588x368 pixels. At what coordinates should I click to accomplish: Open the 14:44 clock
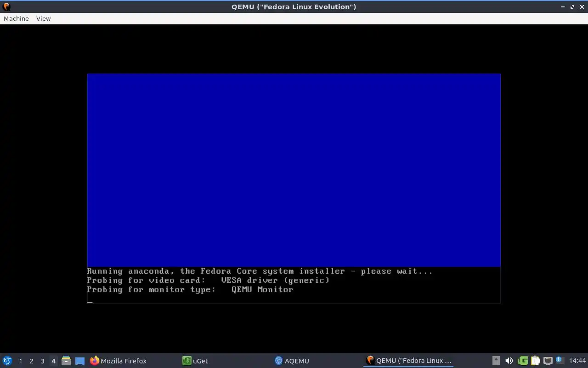pos(577,361)
